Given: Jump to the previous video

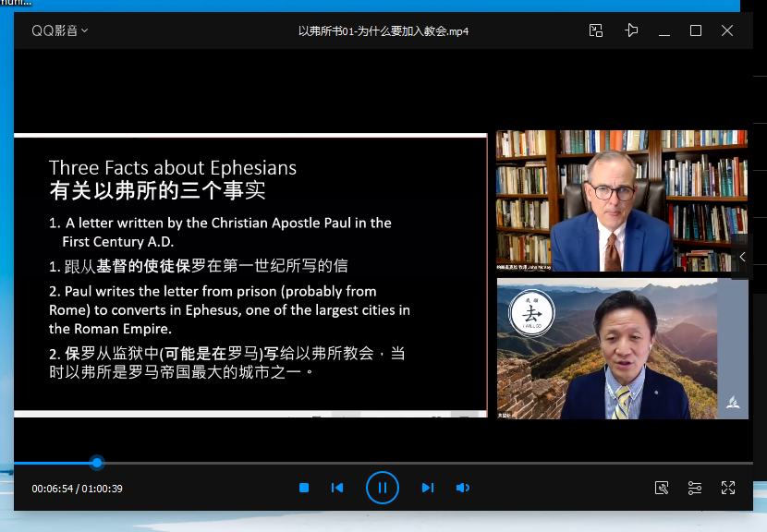Looking at the screenshot, I should [336, 488].
